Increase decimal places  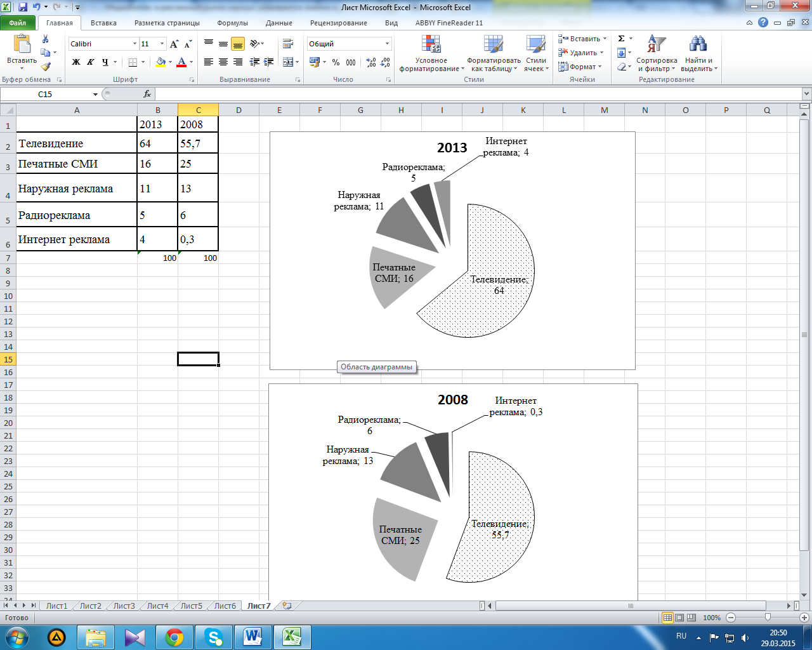point(371,62)
